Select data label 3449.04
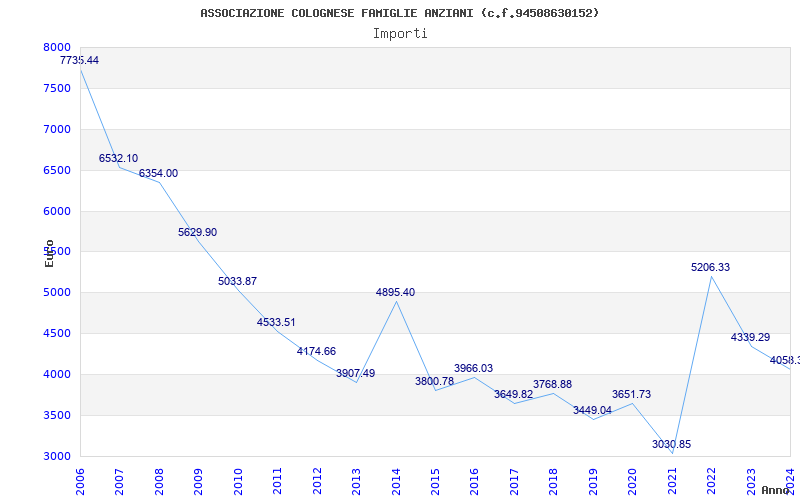The width and height of the screenshot is (800, 500). pos(592,411)
